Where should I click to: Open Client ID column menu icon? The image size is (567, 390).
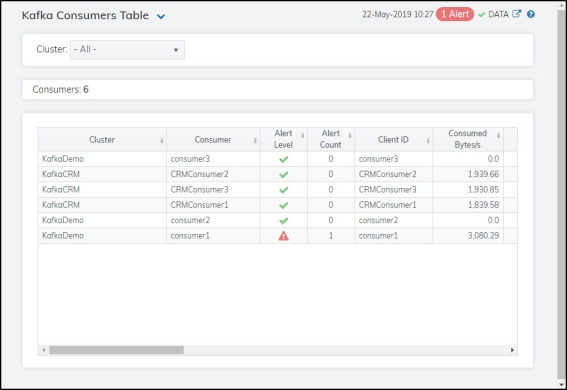coord(428,140)
